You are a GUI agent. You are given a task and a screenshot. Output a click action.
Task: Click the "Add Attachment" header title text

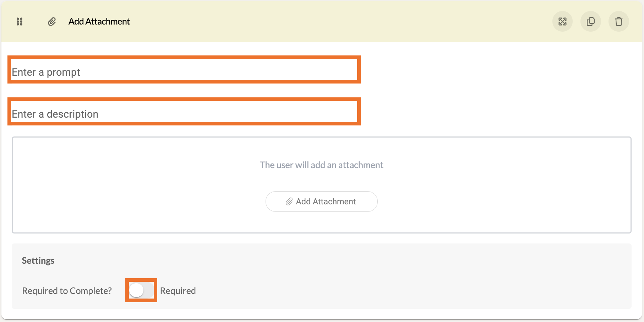[x=99, y=22]
